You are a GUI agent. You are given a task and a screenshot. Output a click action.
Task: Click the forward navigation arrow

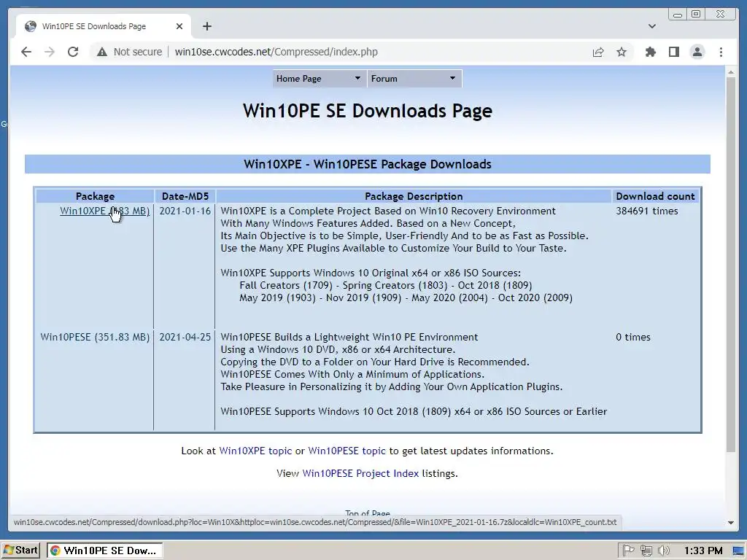point(50,52)
